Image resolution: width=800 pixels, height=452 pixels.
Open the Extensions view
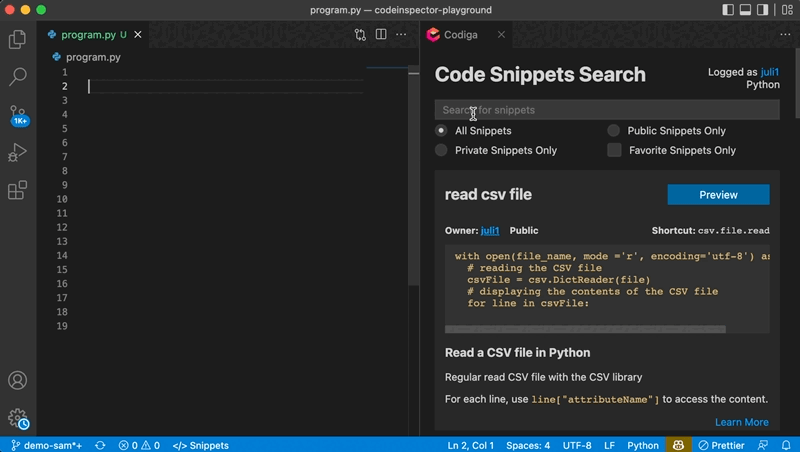17,190
